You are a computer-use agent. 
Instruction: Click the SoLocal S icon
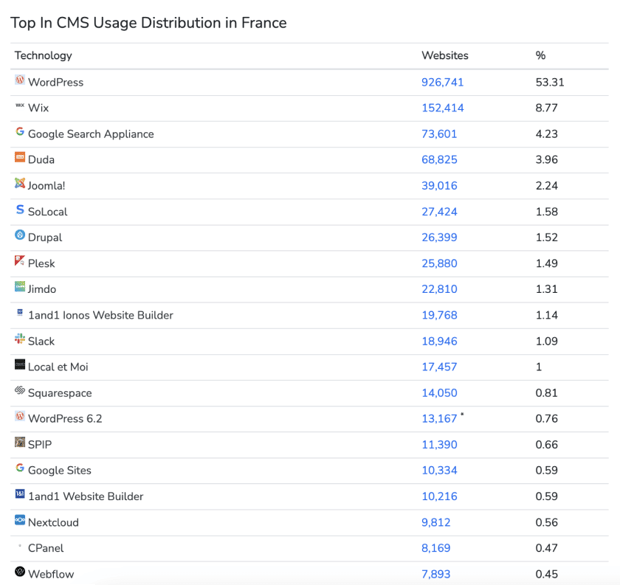(x=20, y=209)
